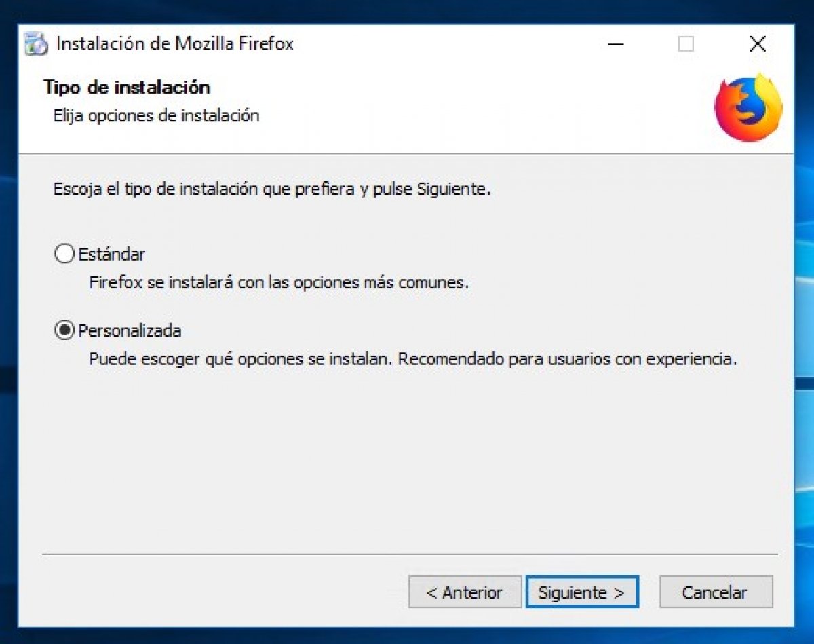Click the Windows desktop background beside the dialog

click(x=805, y=339)
